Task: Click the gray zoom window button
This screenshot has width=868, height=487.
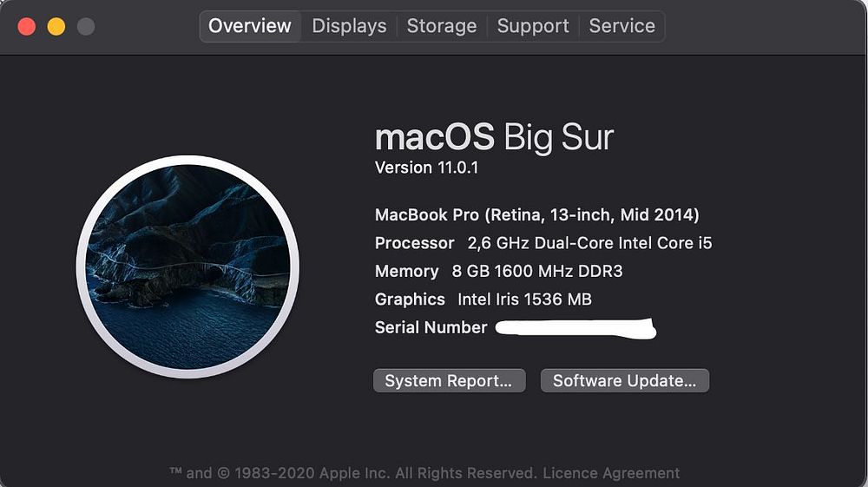Action: tap(86, 26)
